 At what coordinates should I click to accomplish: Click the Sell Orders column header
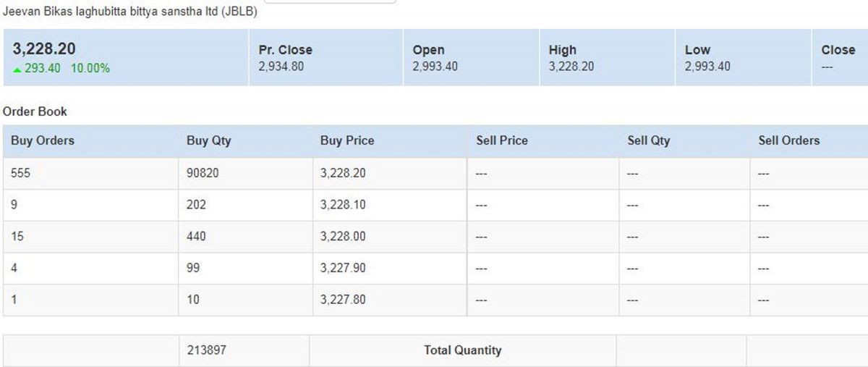(789, 140)
